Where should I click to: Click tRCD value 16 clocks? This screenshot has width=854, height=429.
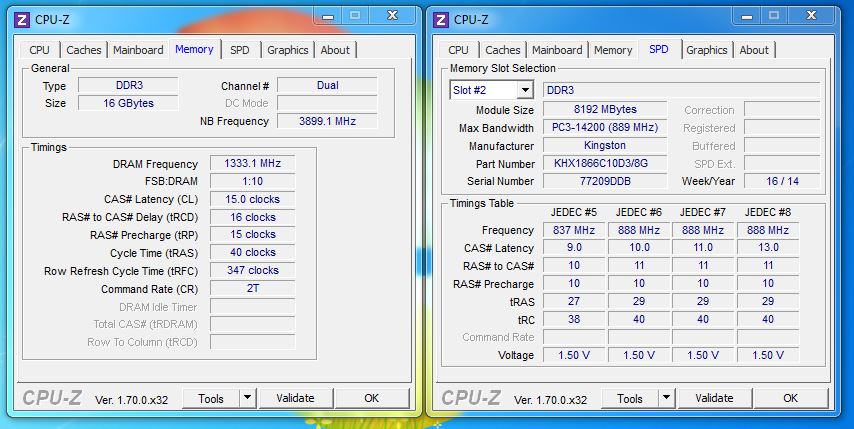point(252,217)
